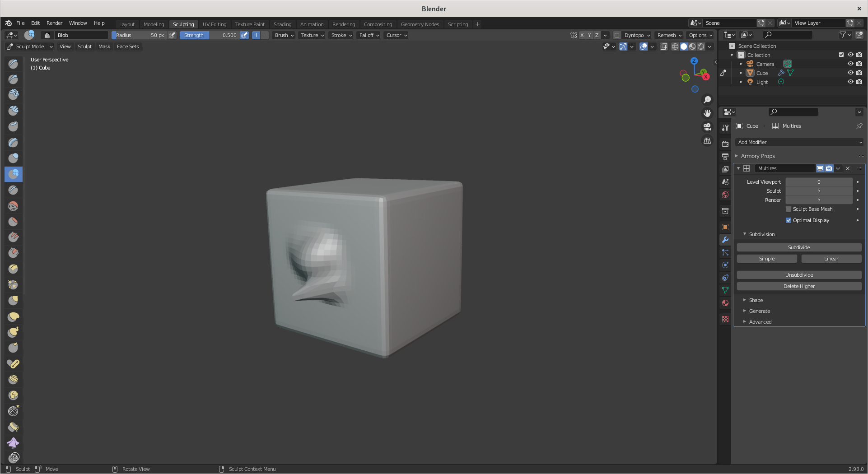Toggle Light eye visibility

coord(850,82)
